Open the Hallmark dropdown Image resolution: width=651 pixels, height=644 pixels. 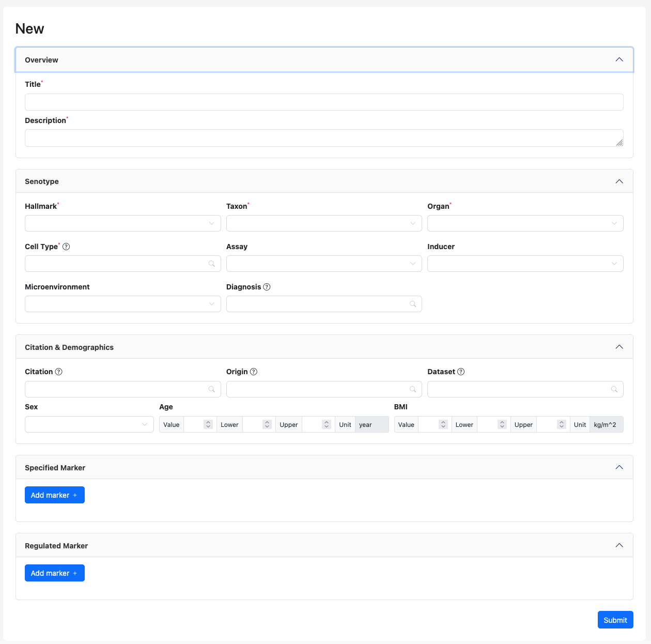click(x=123, y=223)
